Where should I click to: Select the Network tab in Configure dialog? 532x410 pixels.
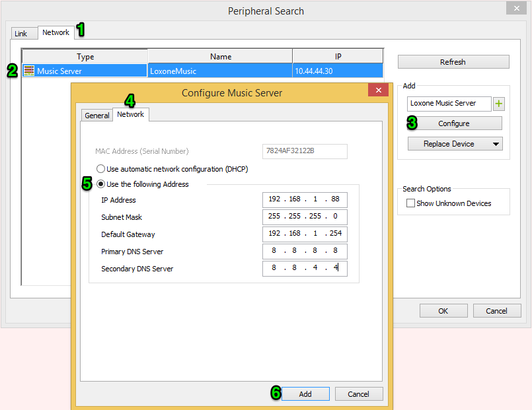(x=130, y=114)
